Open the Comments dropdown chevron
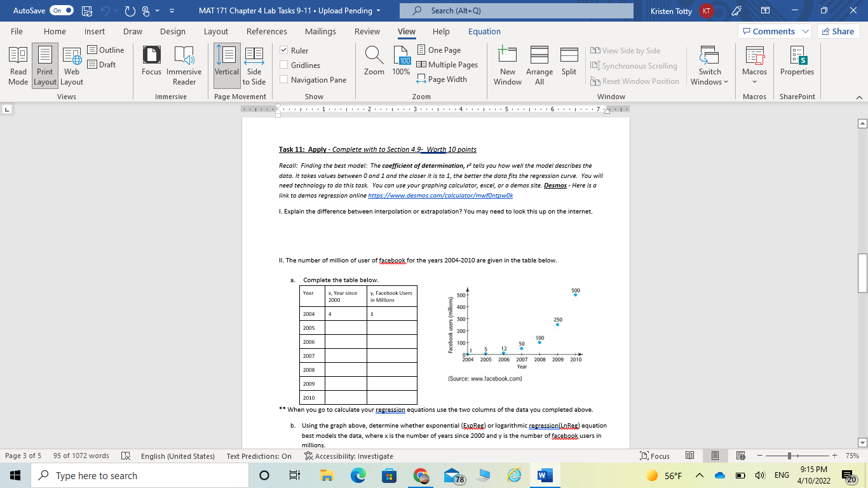This screenshot has height=488, width=868. pos(806,30)
